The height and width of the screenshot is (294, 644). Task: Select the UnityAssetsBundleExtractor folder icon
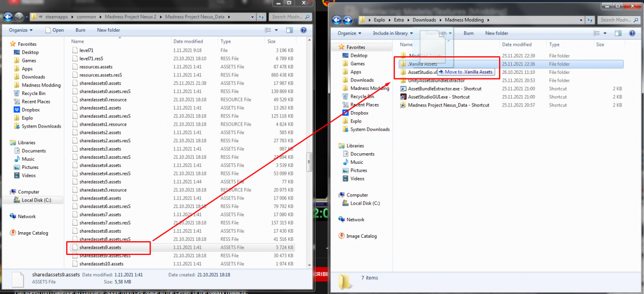coord(404,81)
